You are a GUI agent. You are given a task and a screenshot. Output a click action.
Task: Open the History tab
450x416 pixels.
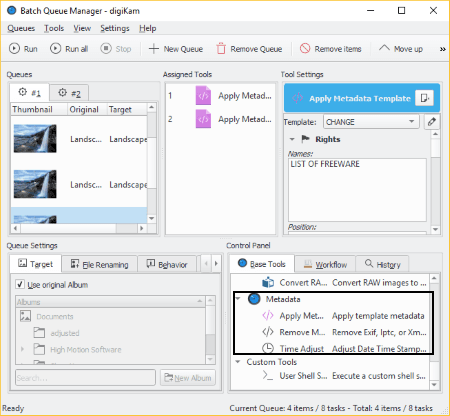coord(382,264)
